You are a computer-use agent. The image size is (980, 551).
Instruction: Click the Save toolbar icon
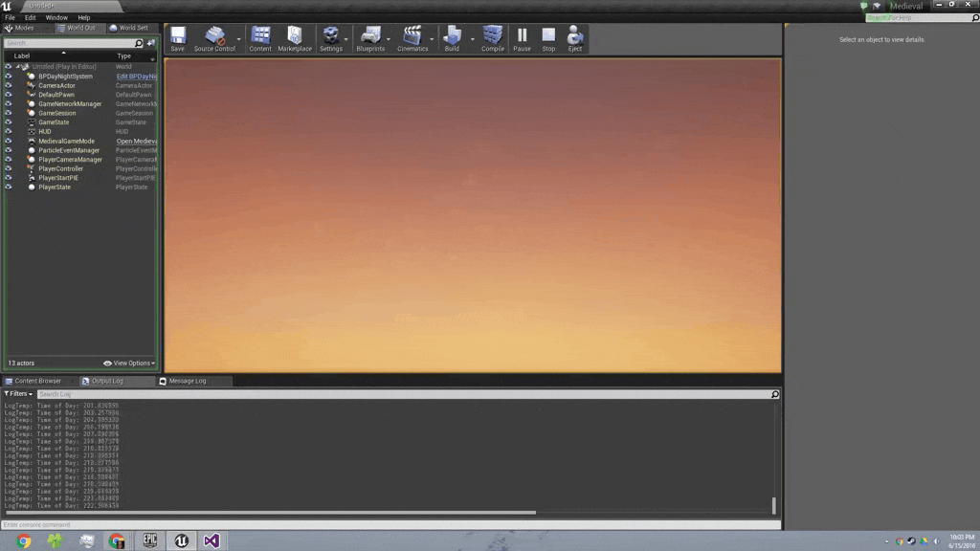point(177,38)
